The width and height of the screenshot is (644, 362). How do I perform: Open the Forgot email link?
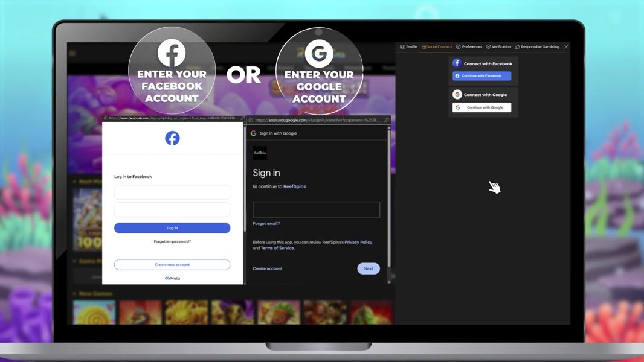pos(266,223)
